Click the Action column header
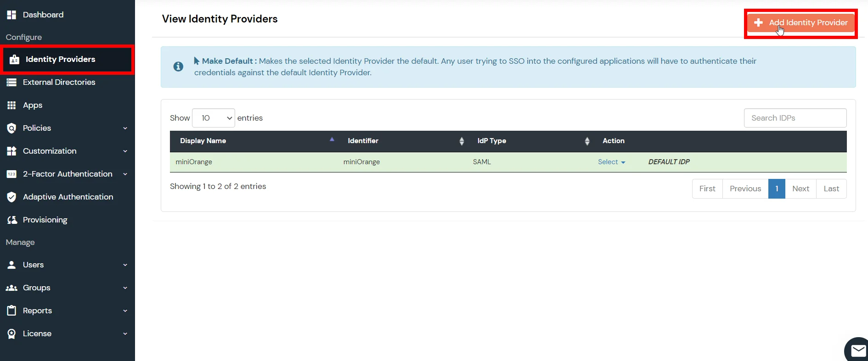The height and width of the screenshot is (361, 868). (x=614, y=141)
